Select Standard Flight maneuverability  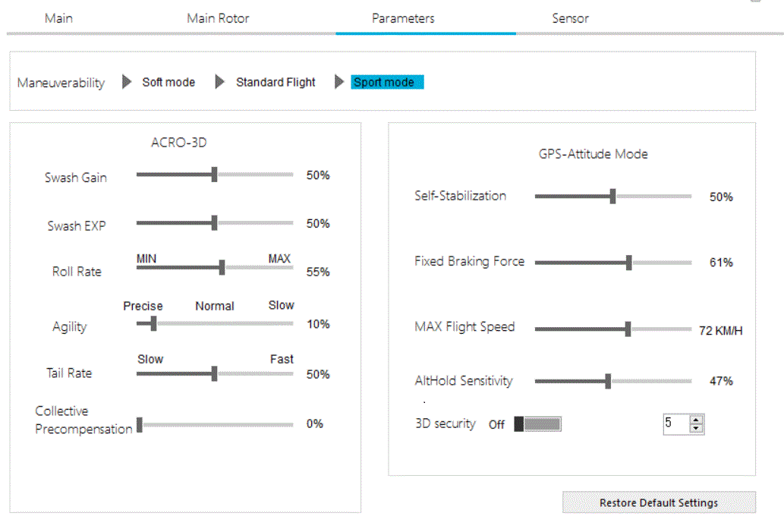click(x=276, y=82)
